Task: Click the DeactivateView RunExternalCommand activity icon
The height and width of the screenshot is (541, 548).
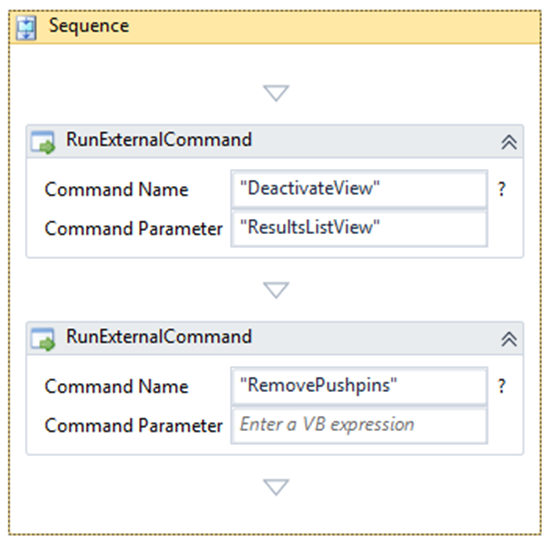Action: click(x=42, y=142)
